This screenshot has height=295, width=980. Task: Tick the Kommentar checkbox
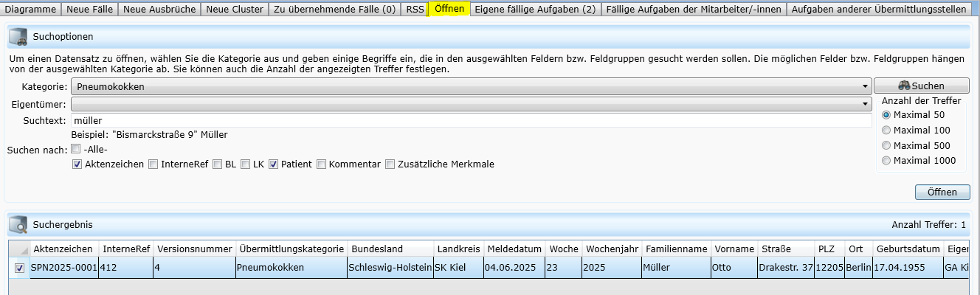322,164
